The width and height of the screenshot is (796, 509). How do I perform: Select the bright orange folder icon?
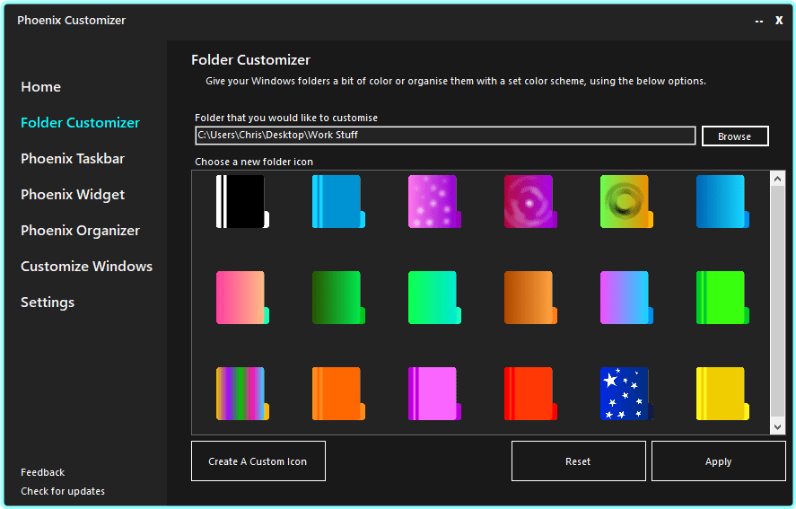point(337,393)
